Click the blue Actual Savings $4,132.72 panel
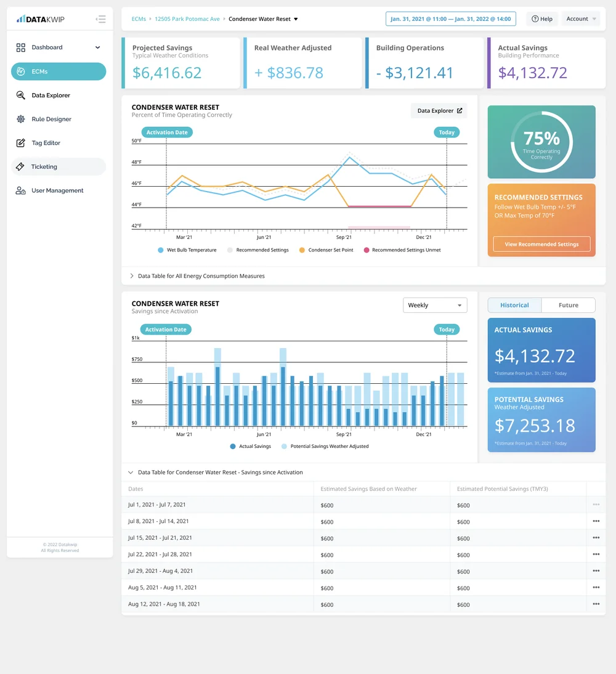 [541, 350]
